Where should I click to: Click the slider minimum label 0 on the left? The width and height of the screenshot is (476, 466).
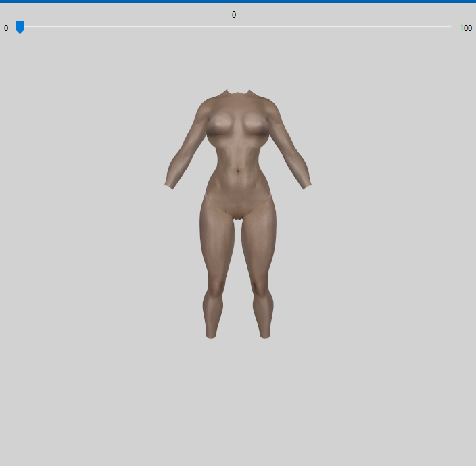[x=6, y=28]
